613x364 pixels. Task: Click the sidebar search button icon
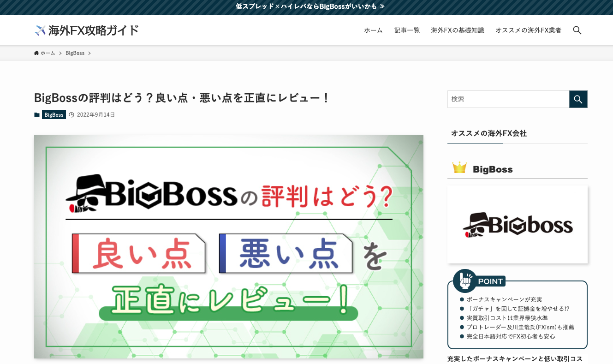click(x=578, y=99)
